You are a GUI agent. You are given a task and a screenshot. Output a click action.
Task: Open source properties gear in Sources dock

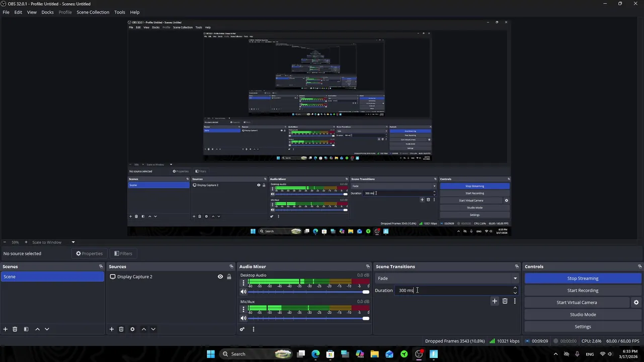(x=132, y=329)
